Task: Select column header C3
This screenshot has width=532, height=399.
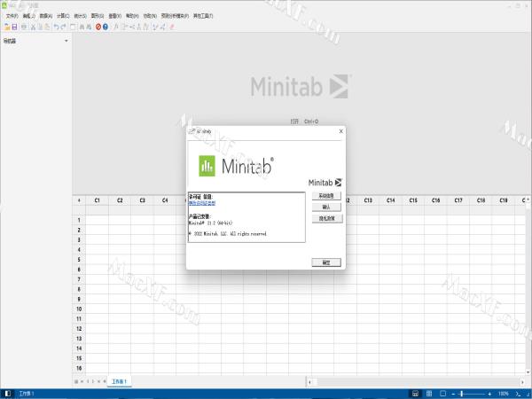Action: click(142, 200)
